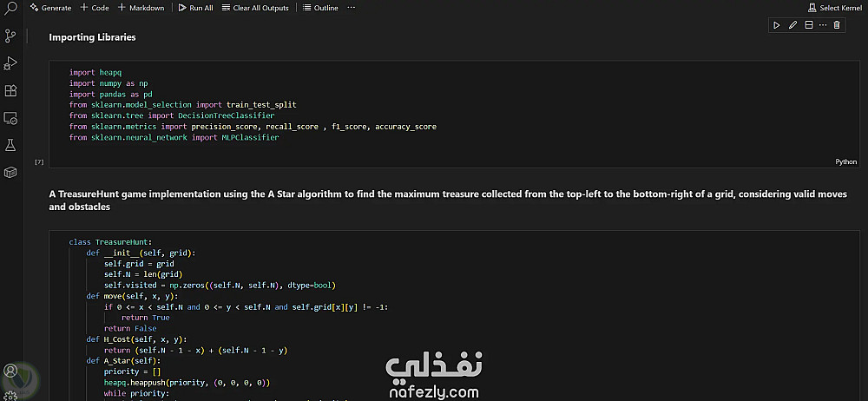Open the cube-shaped containers view icon
The image size is (868, 401).
[x=10, y=173]
